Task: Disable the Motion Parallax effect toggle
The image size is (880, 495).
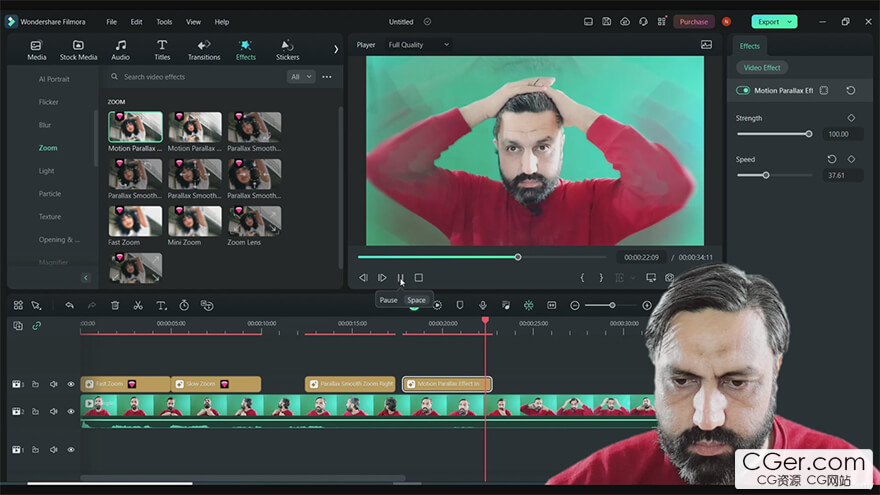Action: [x=743, y=90]
